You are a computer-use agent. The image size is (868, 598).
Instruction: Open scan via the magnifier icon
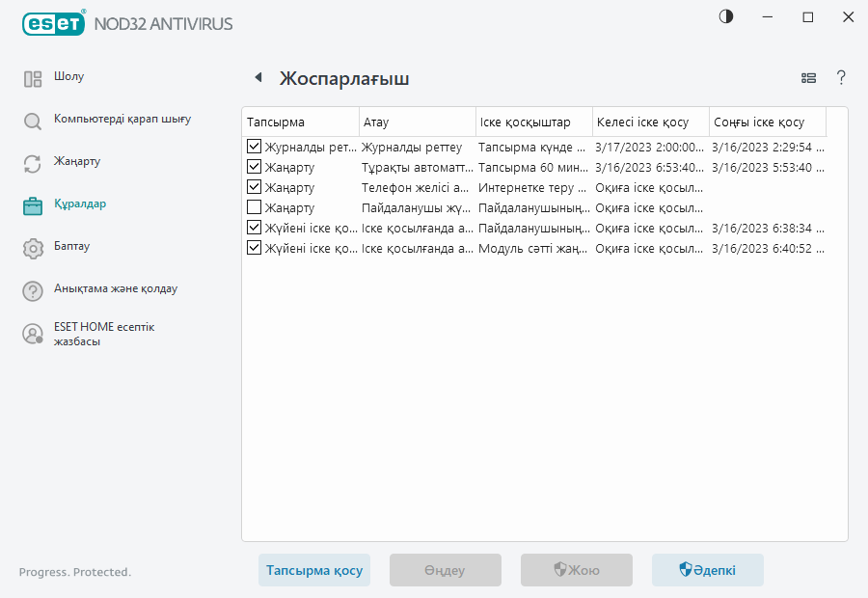pos(32,120)
